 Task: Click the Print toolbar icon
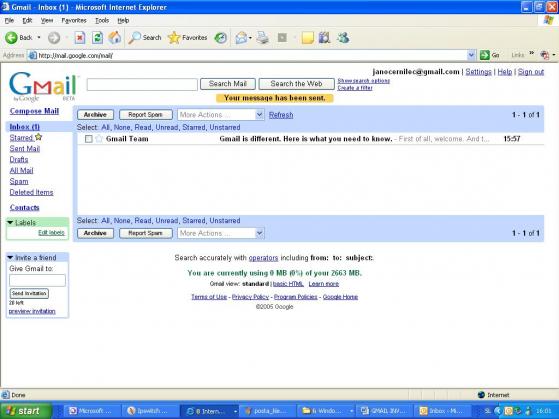click(263, 37)
